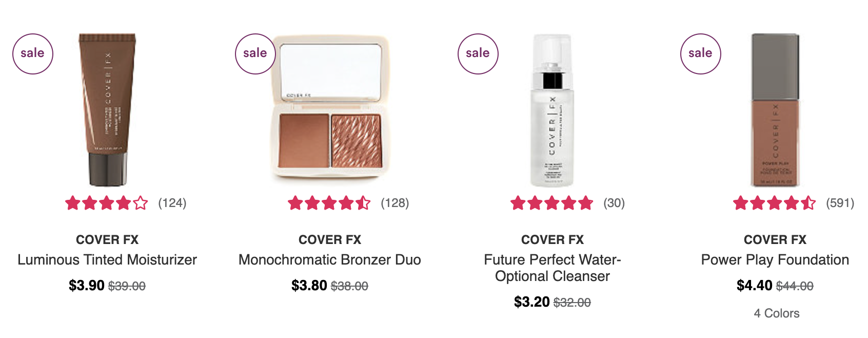Click the star rating with 124 reviews
868x338 pixels.
[x=107, y=203]
